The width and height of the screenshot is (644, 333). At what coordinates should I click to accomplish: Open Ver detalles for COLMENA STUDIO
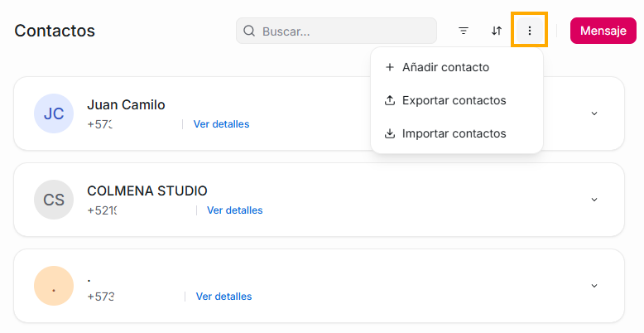(x=234, y=210)
